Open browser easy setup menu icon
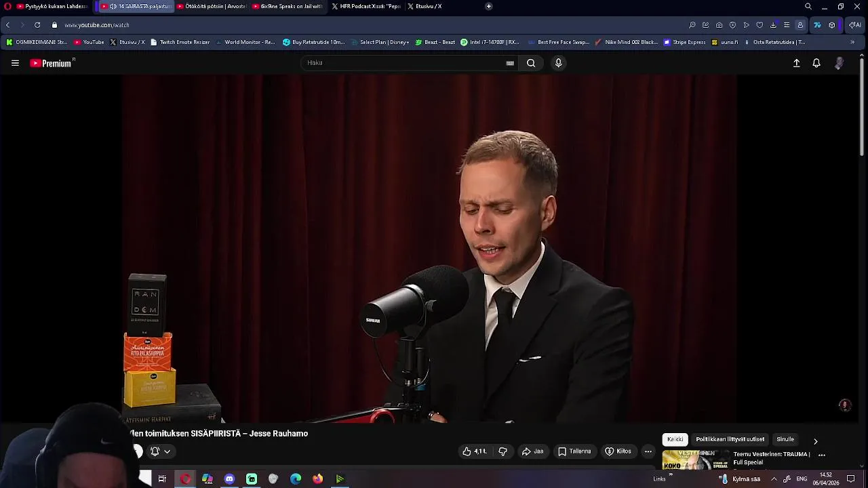868x488 pixels. click(x=787, y=25)
